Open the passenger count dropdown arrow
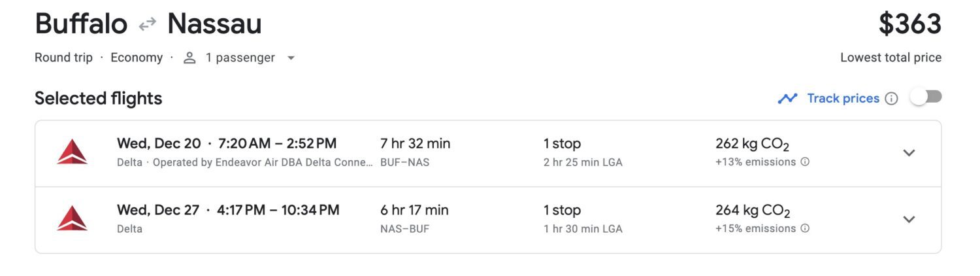 coord(291,58)
